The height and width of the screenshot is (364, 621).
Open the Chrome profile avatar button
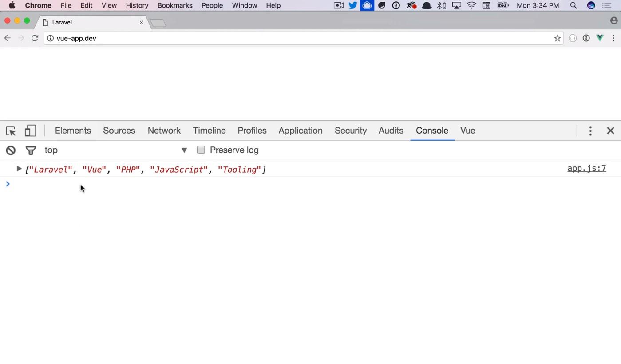[x=614, y=21]
